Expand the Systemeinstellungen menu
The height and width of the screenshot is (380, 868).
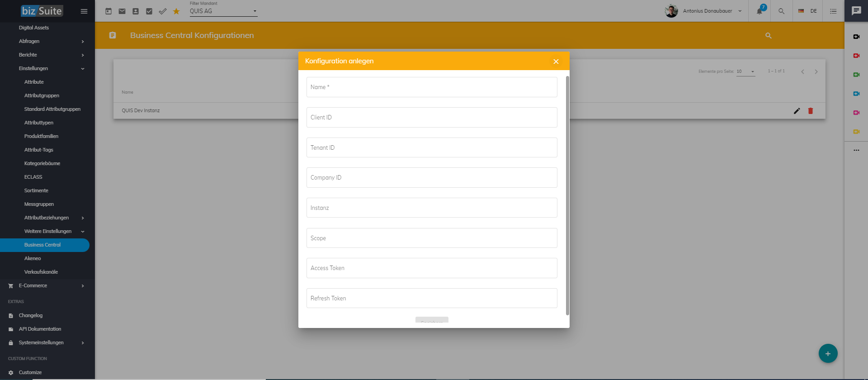click(47, 342)
